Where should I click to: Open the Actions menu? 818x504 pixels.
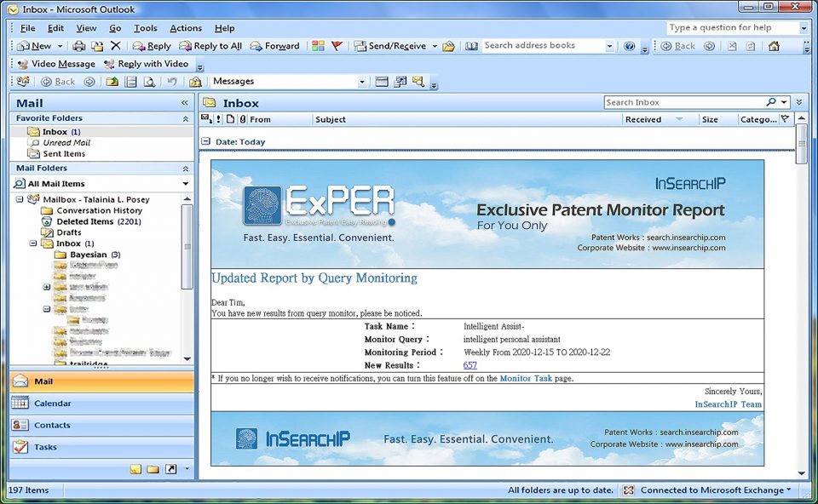pyautogui.click(x=186, y=28)
